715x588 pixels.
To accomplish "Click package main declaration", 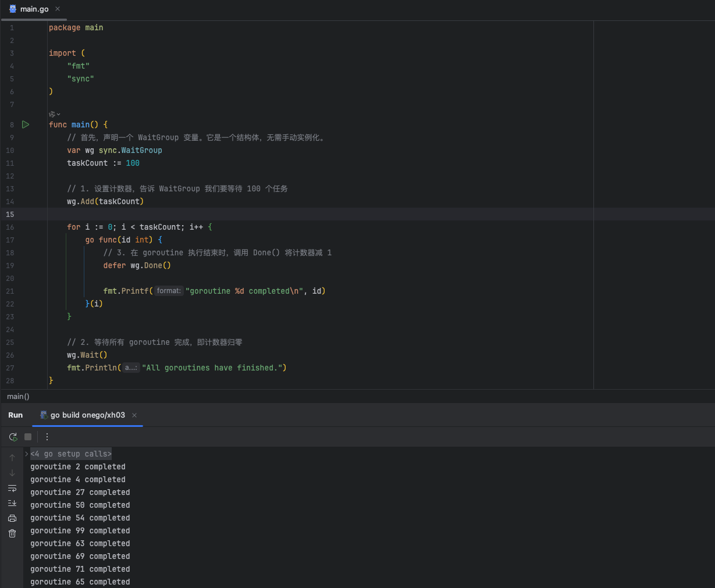I will (x=76, y=27).
